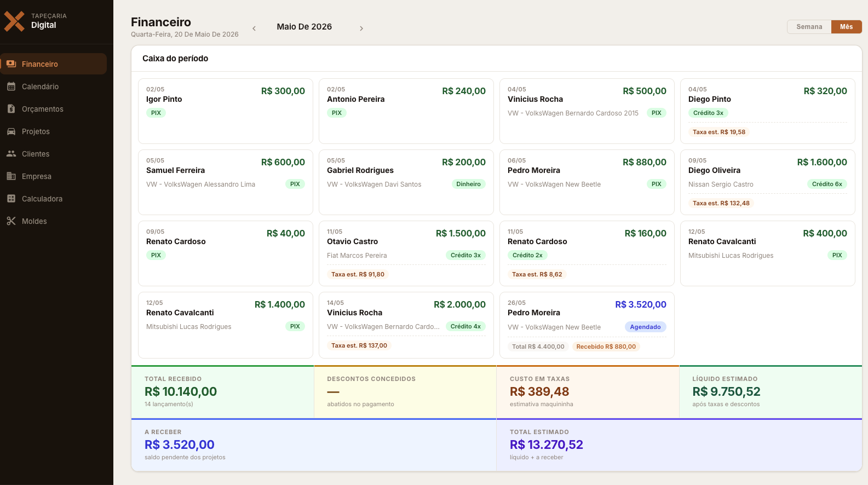Click the A Receber summary label

coord(163,432)
